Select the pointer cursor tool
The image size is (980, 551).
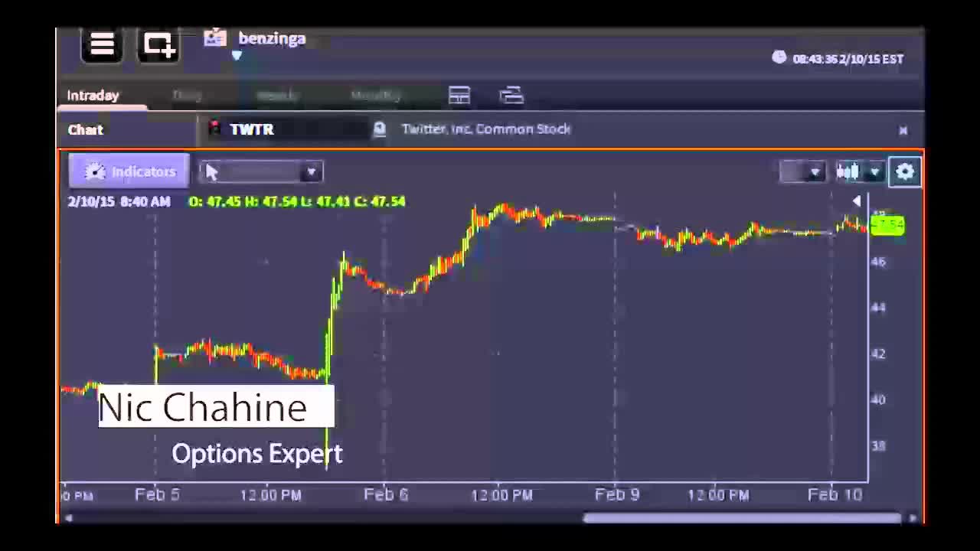click(x=212, y=172)
